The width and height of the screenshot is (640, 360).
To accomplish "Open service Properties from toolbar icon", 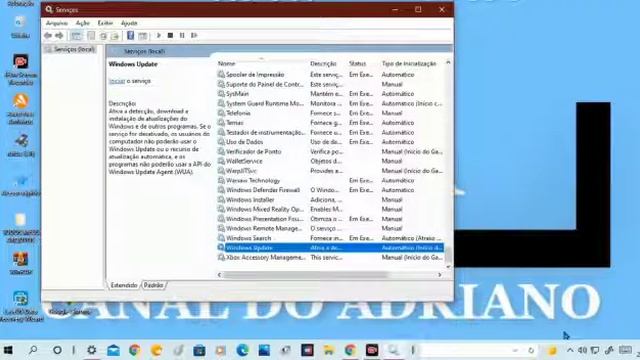I will (x=91, y=36).
